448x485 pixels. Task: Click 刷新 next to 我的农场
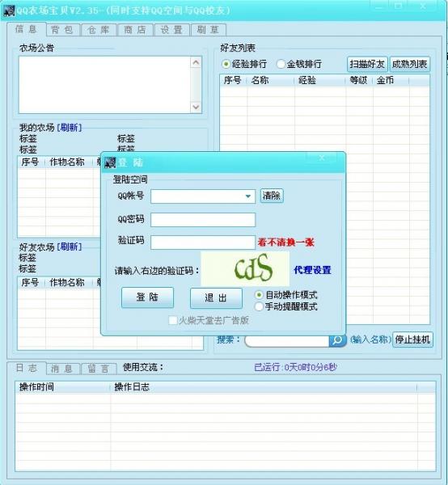coord(70,127)
